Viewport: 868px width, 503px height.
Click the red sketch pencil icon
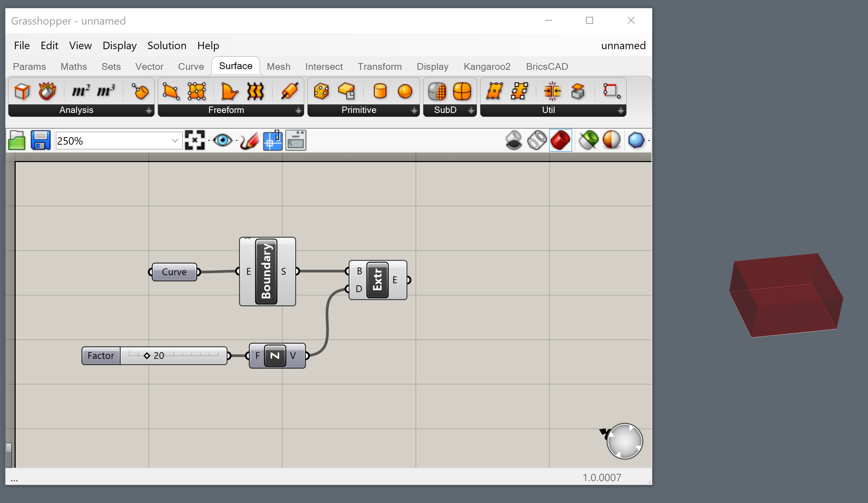(249, 140)
